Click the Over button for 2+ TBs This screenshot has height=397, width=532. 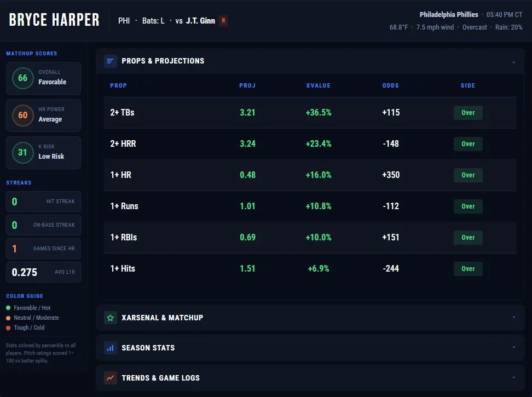click(x=468, y=113)
